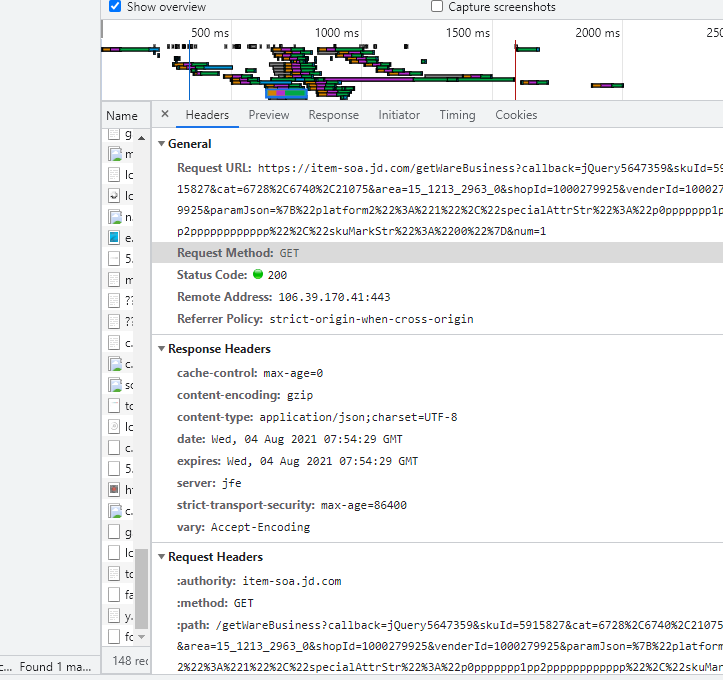Image resolution: width=723 pixels, height=680 pixels.
Task: Click the content-type application/json header
Action: 317,417
